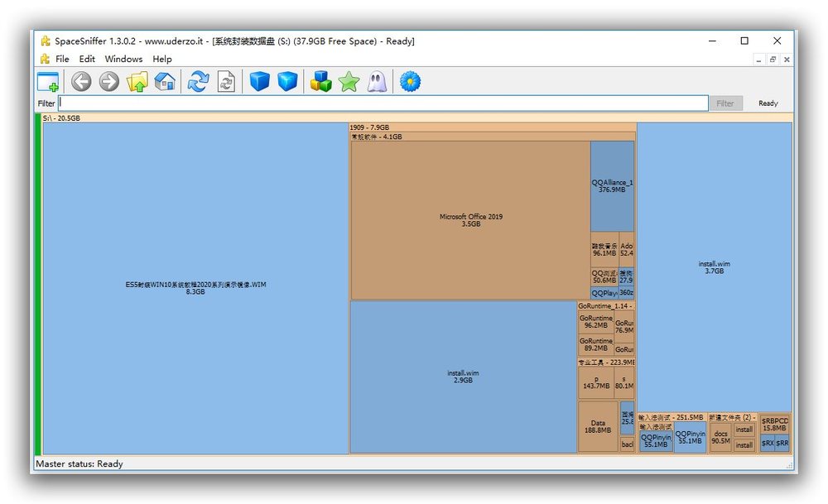Select the QQAlliance 376.9MB block
The height and width of the screenshot is (504, 828).
[x=612, y=186]
